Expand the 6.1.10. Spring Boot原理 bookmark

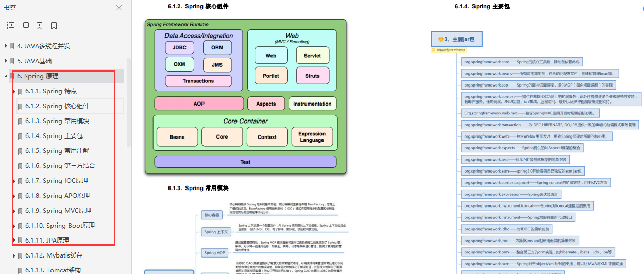click(x=14, y=226)
